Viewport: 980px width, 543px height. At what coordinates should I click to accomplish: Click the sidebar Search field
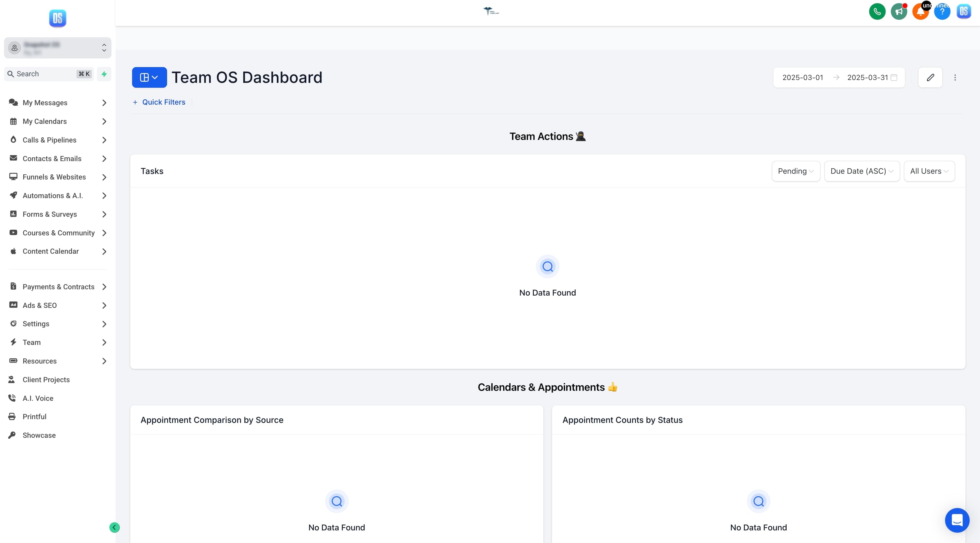[x=49, y=74]
